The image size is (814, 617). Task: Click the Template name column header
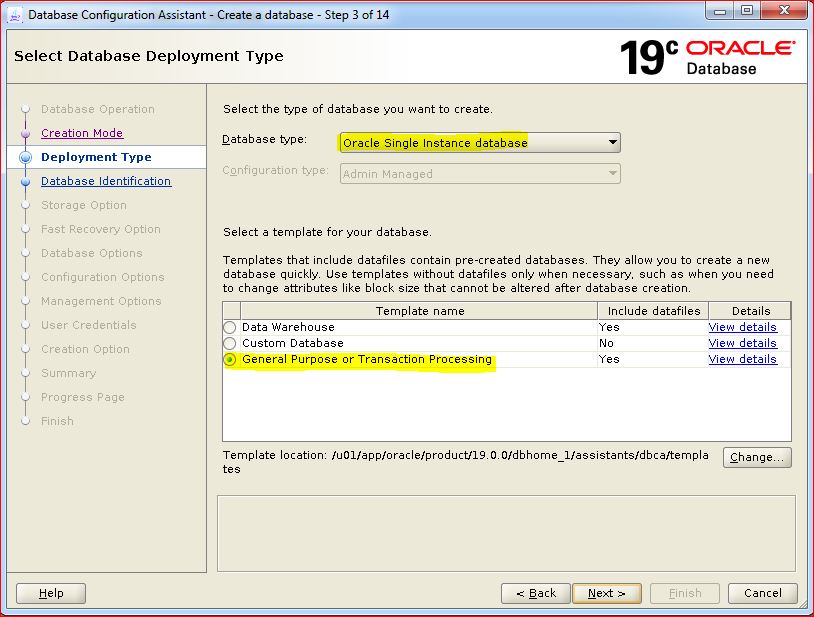click(418, 311)
